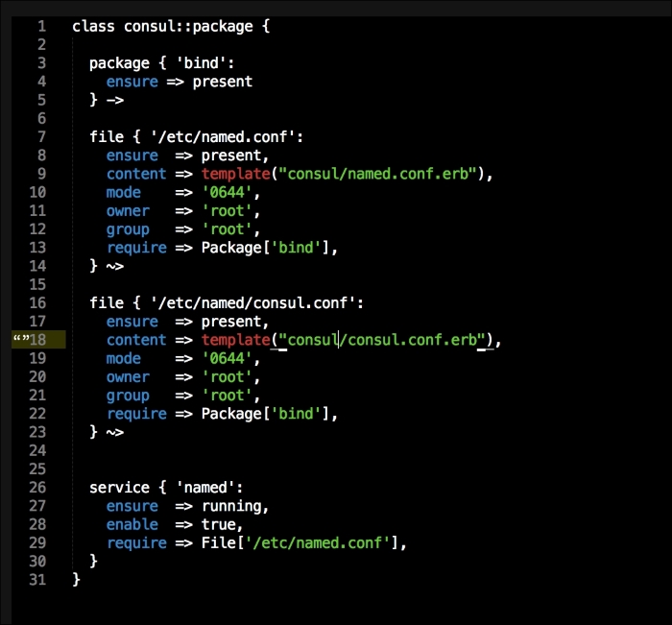Select line number 31 in the gutter
This screenshot has height=625, width=672.
pos(37,579)
